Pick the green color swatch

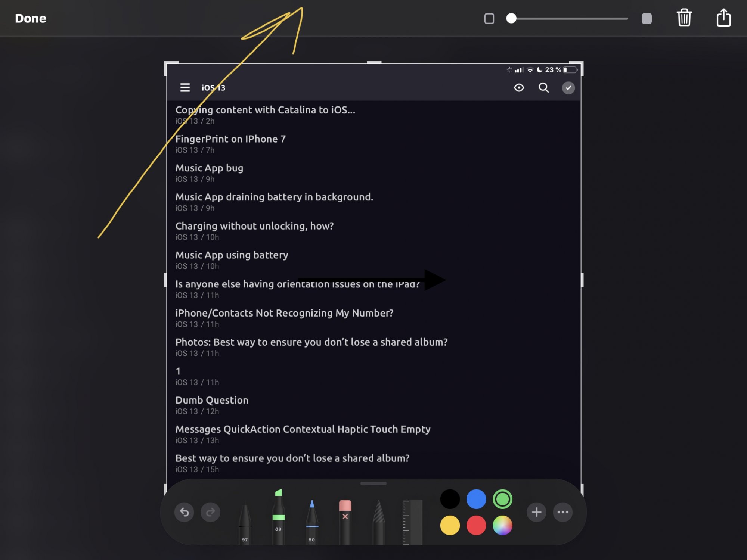coord(502,499)
